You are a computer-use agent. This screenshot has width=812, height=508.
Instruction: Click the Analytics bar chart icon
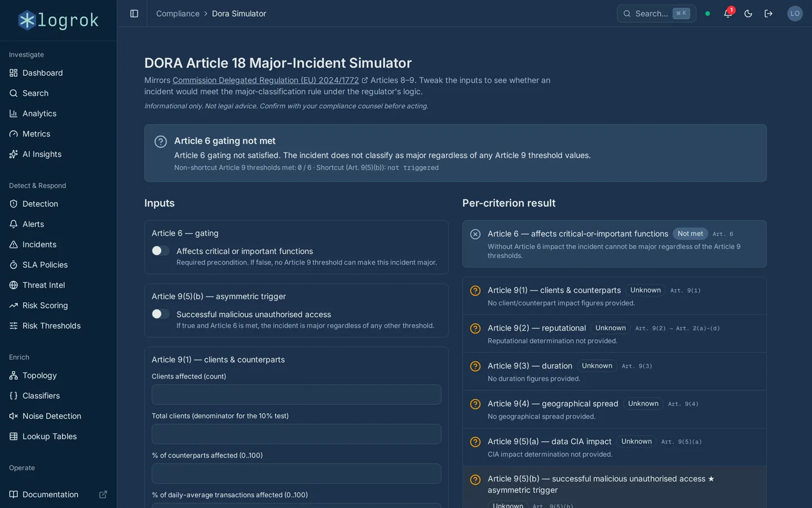pyautogui.click(x=14, y=113)
